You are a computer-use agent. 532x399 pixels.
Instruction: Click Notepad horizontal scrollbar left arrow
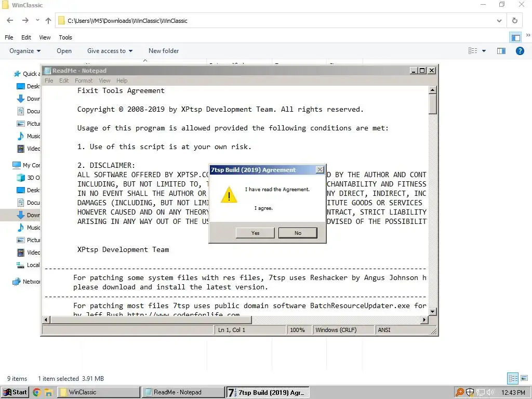[46, 320]
